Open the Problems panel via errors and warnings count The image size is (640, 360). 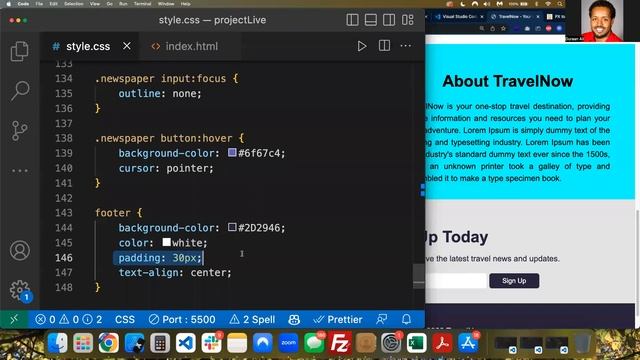[x=69, y=319]
